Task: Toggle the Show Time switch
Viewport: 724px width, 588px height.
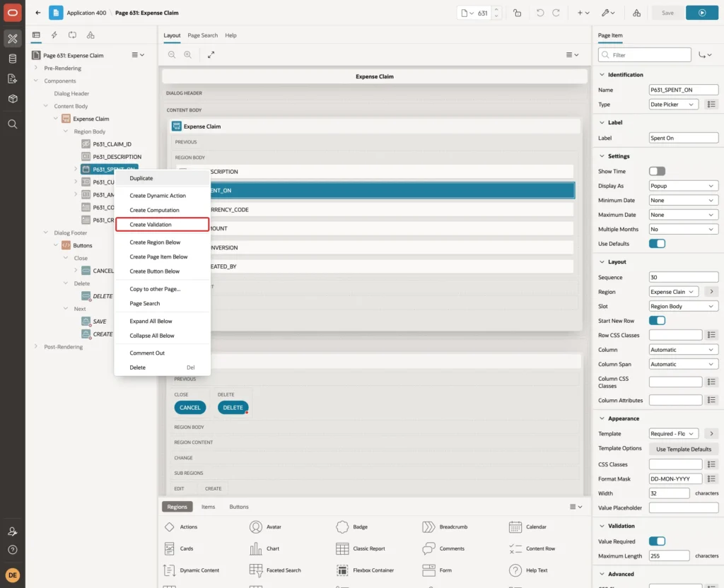Action: click(657, 171)
